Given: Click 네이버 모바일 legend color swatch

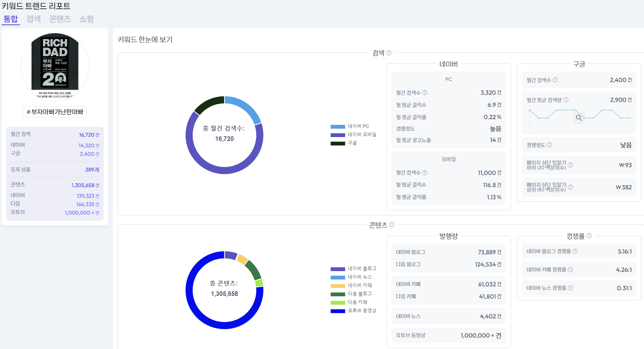Looking at the screenshot, I should tap(338, 135).
